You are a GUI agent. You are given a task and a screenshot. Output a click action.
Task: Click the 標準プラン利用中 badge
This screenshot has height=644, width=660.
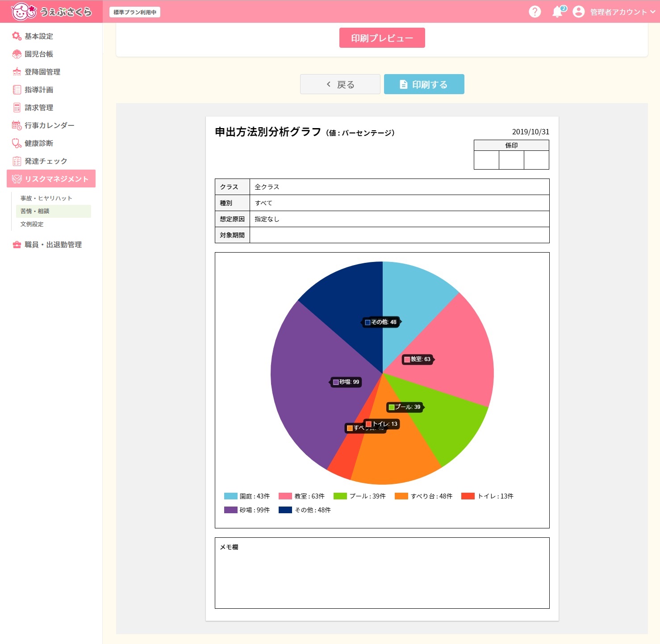(x=135, y=12)
